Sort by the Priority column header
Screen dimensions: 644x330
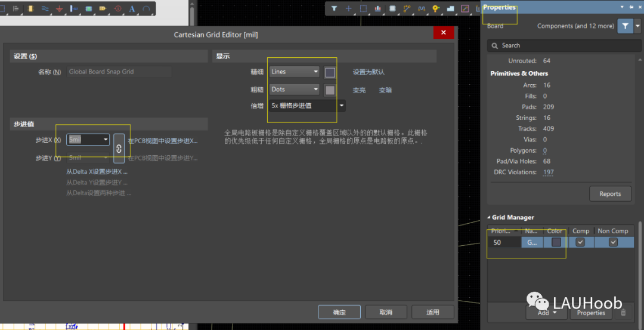click(504, 231)
